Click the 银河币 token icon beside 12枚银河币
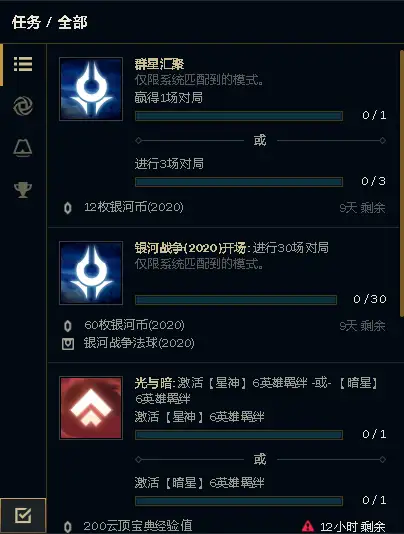Screen dimensions: 404x534 [68, 208]
